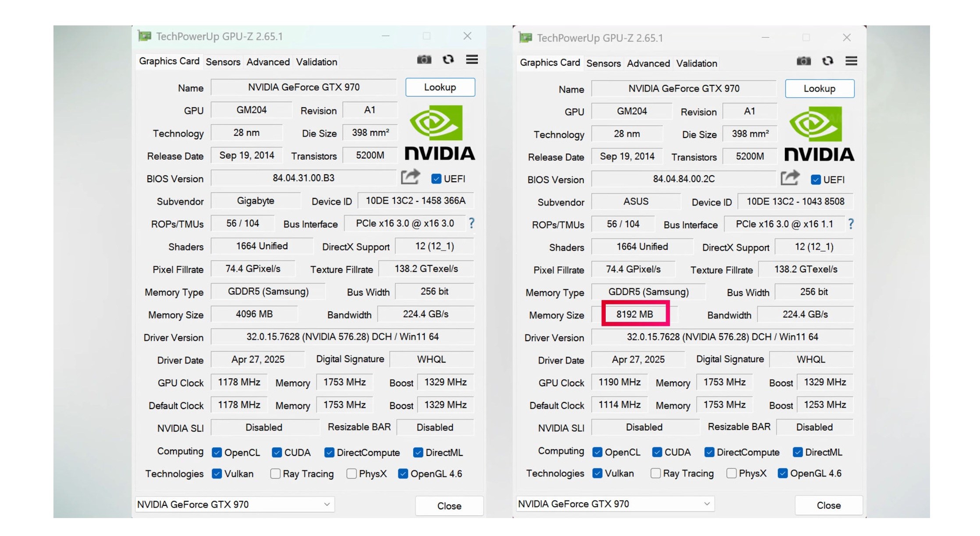Click Close button in right window
This screenshot has width=980, height=536.
click(829, 505)
